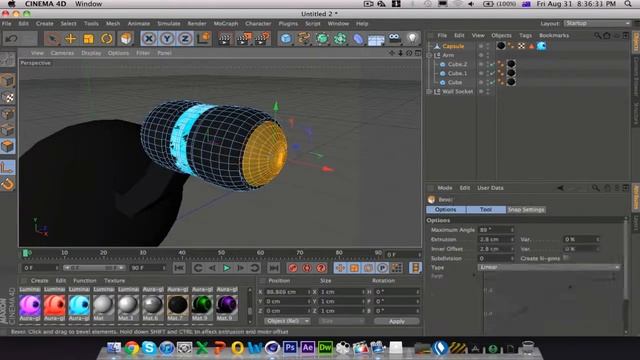Click Capsule's black material tag

point(501,46)
